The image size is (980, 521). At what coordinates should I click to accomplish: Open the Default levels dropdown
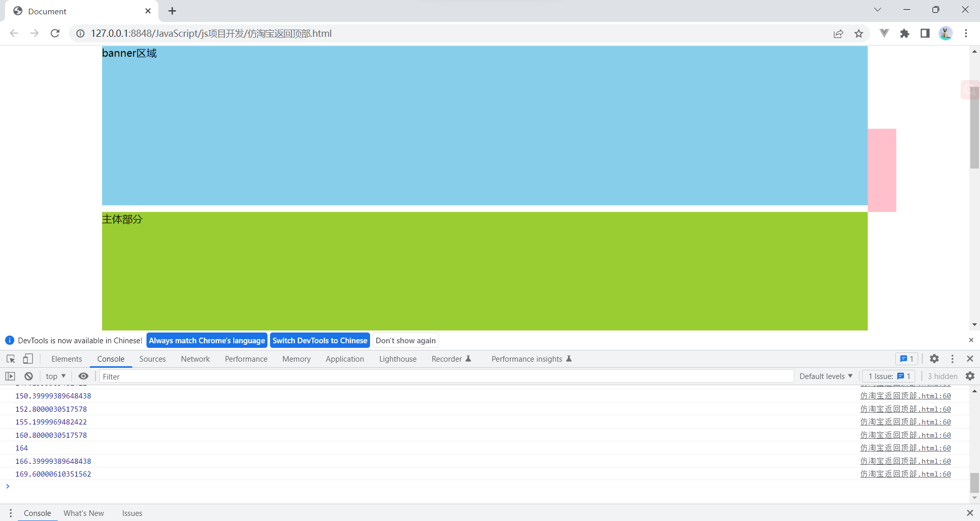tap(825, 376)
